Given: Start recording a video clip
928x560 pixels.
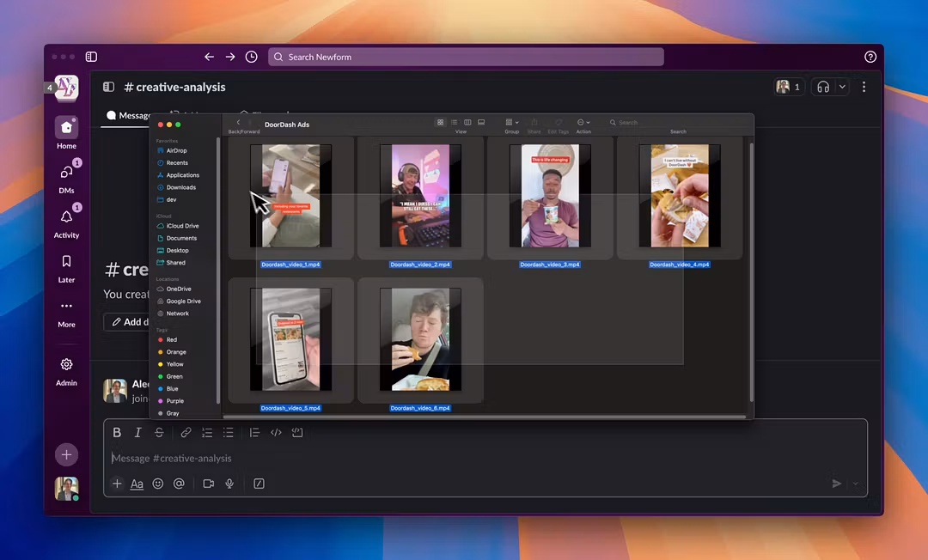Looking at the screenshot, I should [208, 484].
